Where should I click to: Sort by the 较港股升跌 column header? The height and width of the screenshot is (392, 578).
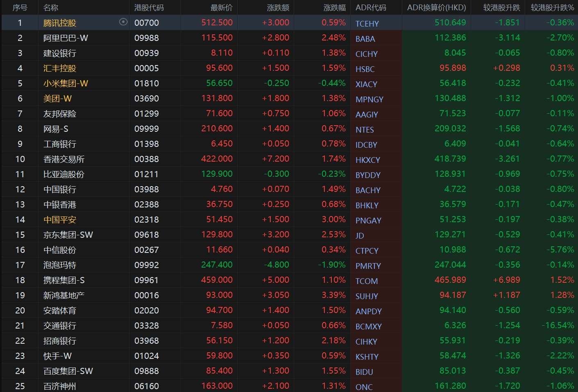tap(502, 8)
